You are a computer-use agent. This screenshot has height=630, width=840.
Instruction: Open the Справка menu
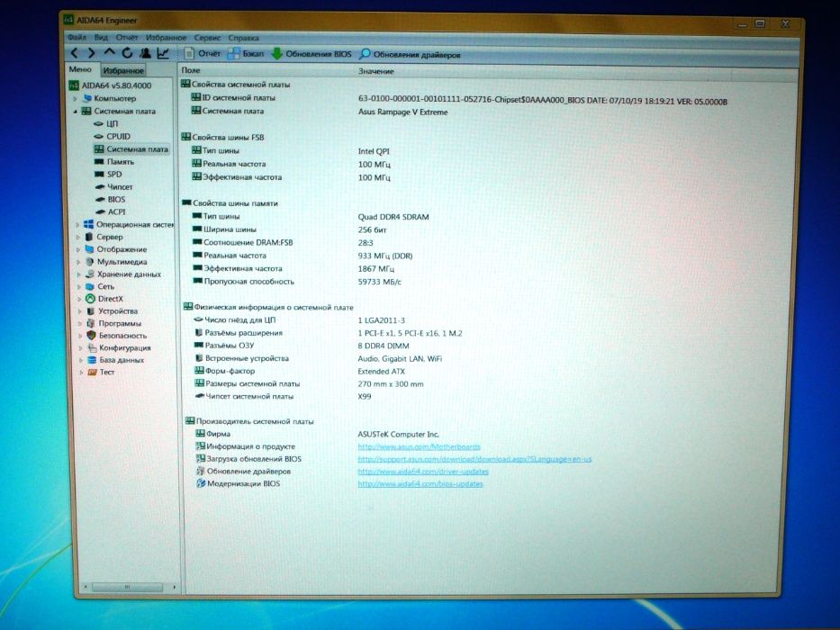(x=244, y=38)
